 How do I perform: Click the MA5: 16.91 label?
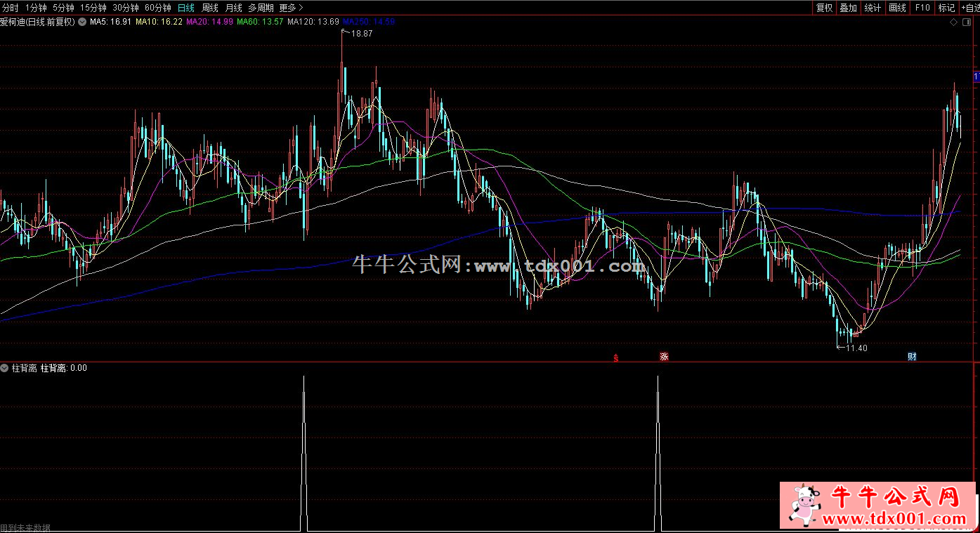111,22
